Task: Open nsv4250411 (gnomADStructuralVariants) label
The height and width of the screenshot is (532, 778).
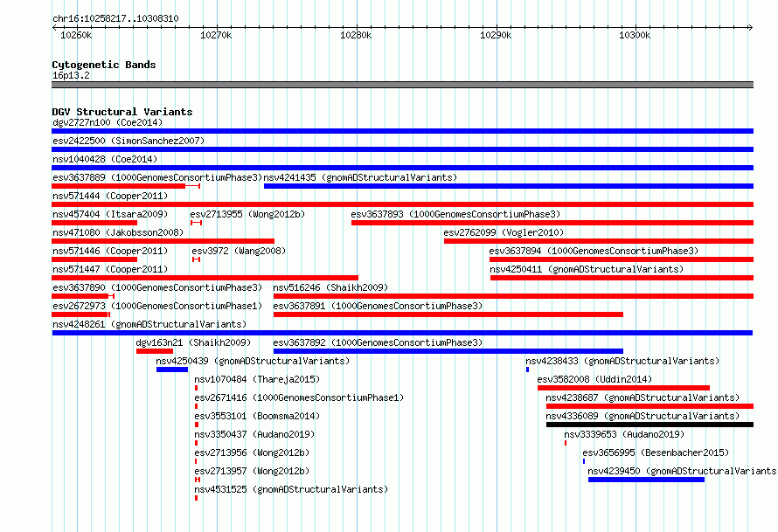Action: 587,269
